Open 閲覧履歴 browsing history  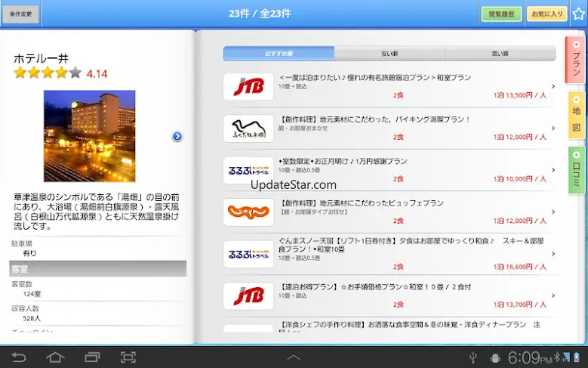pyautogui.click(x=501, y=14)
